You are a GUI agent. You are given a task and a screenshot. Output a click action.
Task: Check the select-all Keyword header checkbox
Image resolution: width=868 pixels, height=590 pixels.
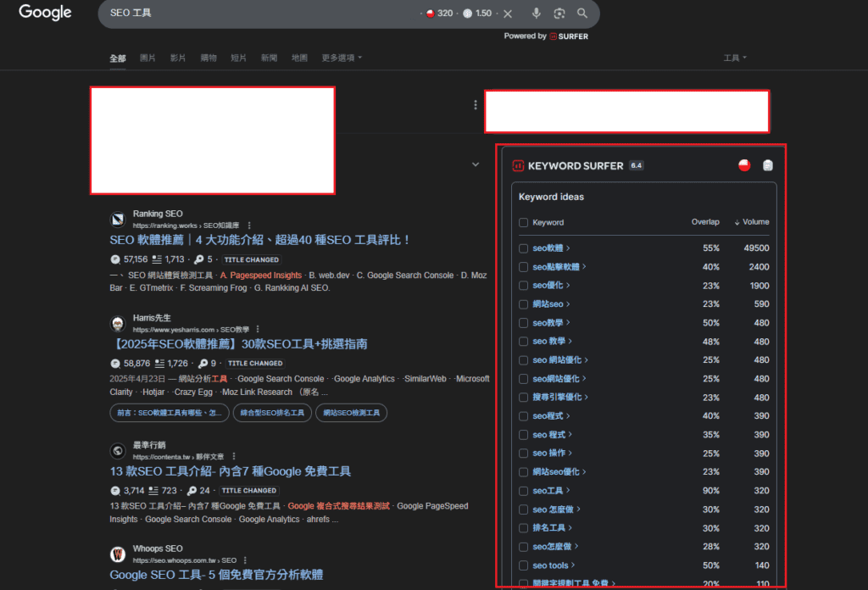tap(523, 222)
